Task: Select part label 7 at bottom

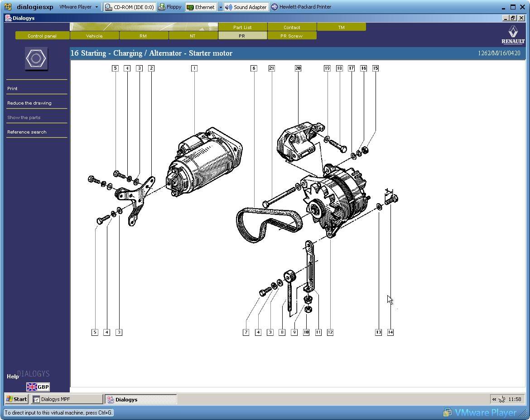Action: (246, 332)
